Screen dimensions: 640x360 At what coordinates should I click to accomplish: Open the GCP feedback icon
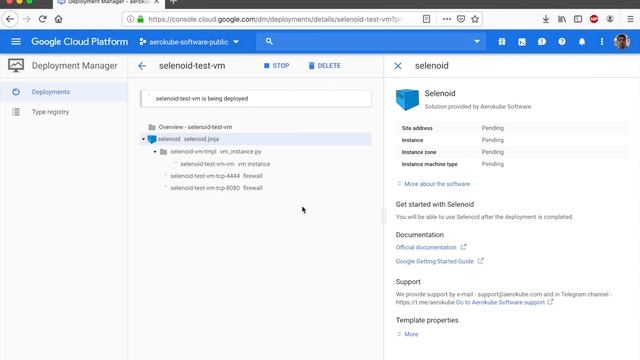(542, 42)
